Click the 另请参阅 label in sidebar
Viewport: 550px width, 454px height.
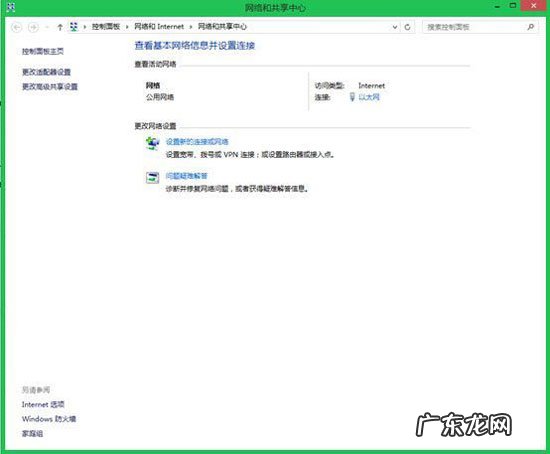point(36,390)
